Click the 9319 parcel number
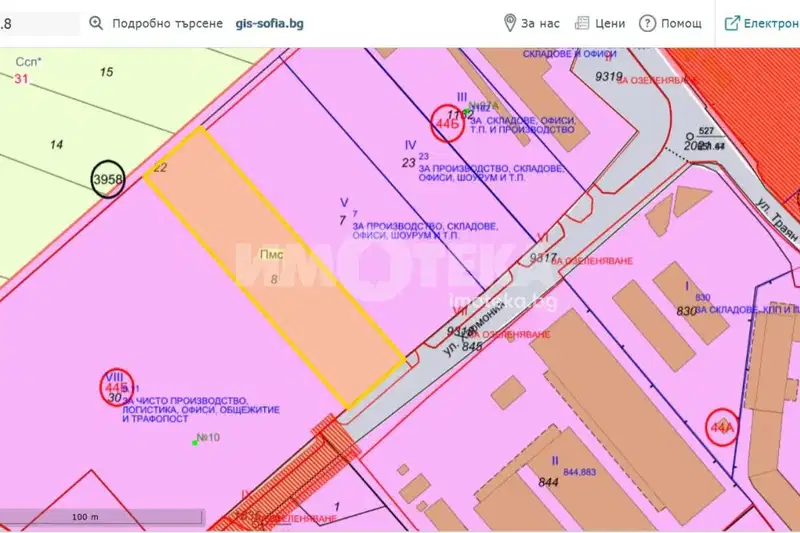Image resolution: width=800 pixels, height=533 pixels. tap(609, 77)
